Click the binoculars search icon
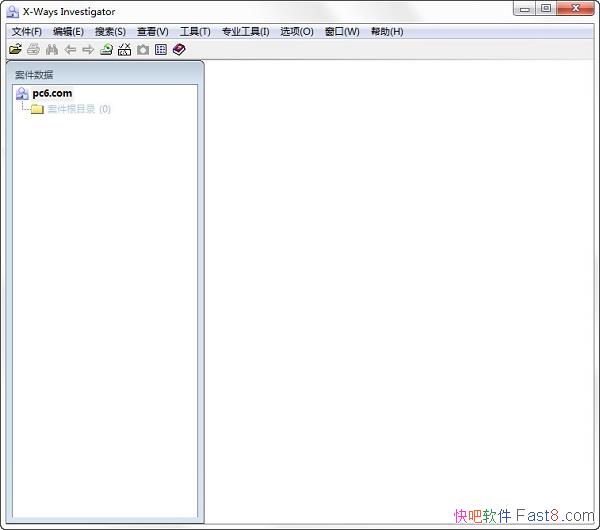This screenshot has width=600, height=530. [x=52, y=49]
